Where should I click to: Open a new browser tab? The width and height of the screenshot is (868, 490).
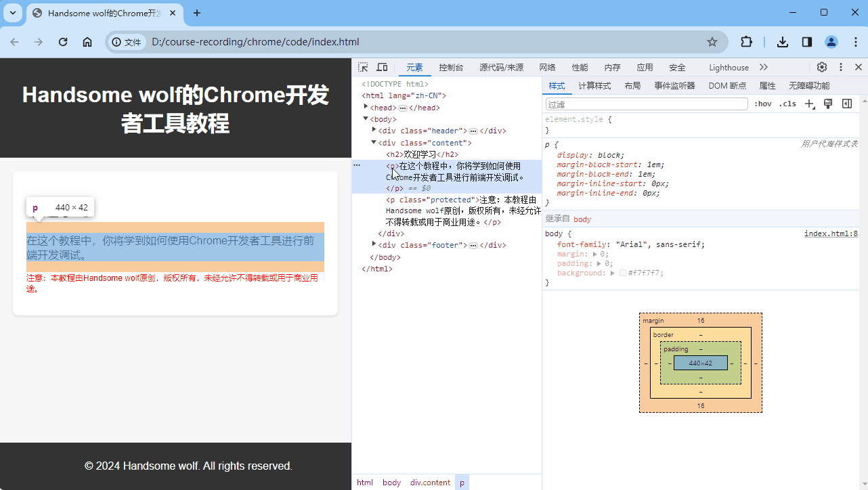197,13
